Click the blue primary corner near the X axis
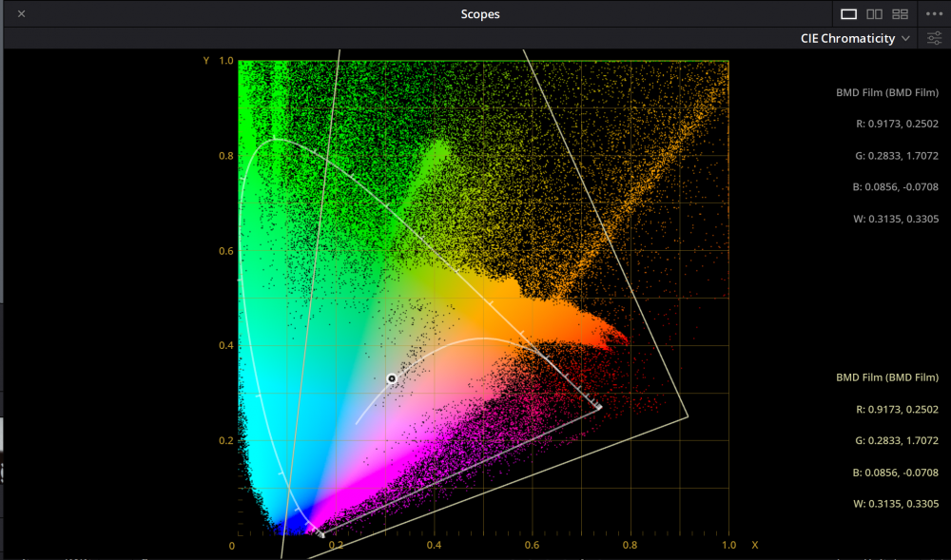The height and width of the screenshot is (560, 951). coord(321,535)
